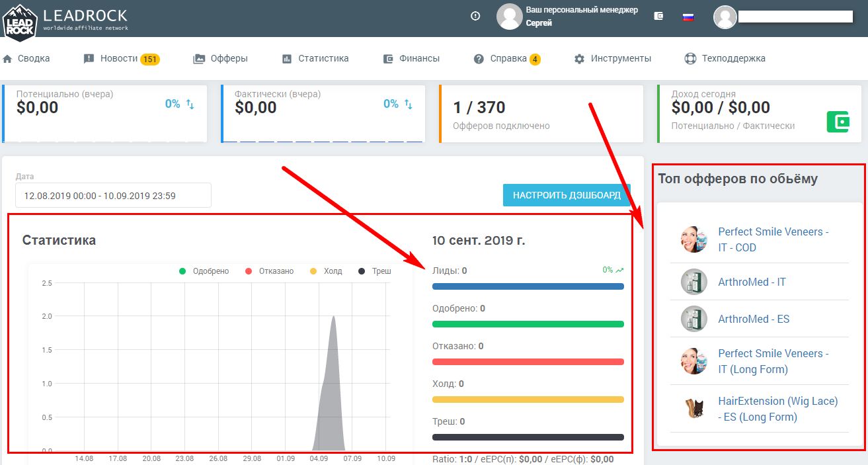Click the arrows icon in Потенциально (вчера) card
868x465 pixels.
[190, 104]
